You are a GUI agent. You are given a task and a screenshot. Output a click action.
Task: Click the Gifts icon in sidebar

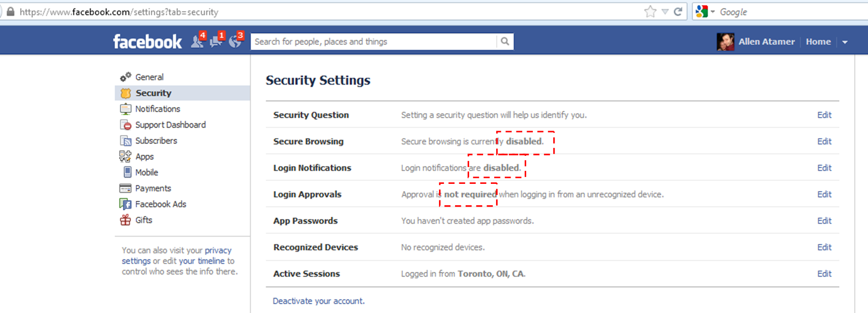coord(125,220)
